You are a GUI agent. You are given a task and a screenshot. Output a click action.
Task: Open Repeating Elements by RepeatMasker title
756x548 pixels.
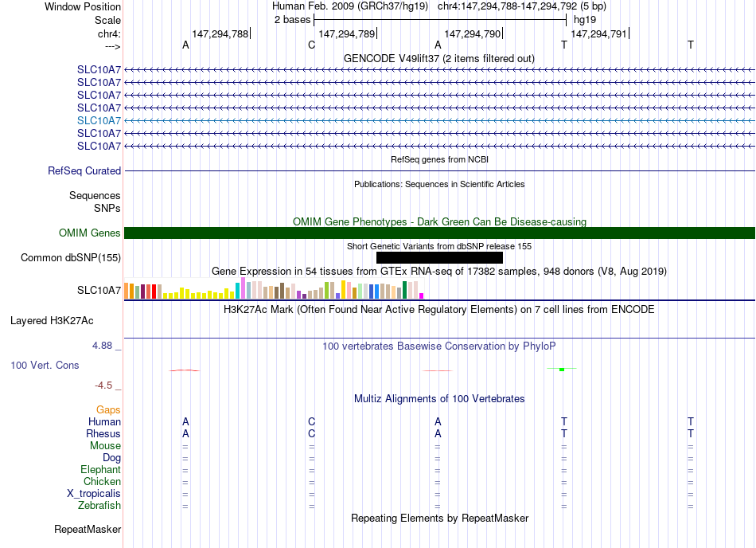coord(439,518)
